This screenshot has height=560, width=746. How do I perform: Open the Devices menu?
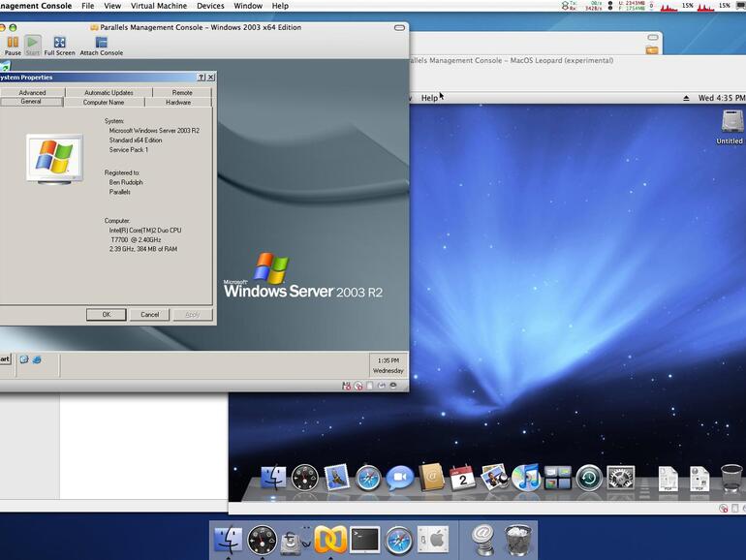tap(210, 6)
